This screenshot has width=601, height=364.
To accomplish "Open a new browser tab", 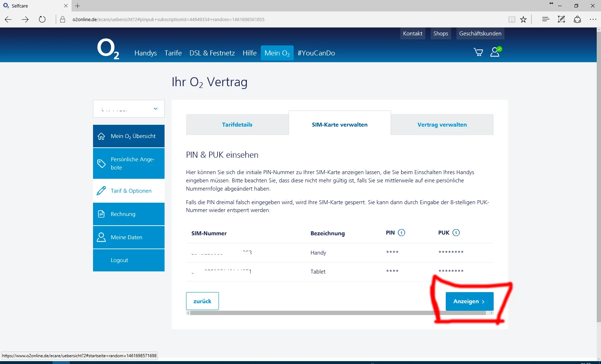I will [78, 6].
